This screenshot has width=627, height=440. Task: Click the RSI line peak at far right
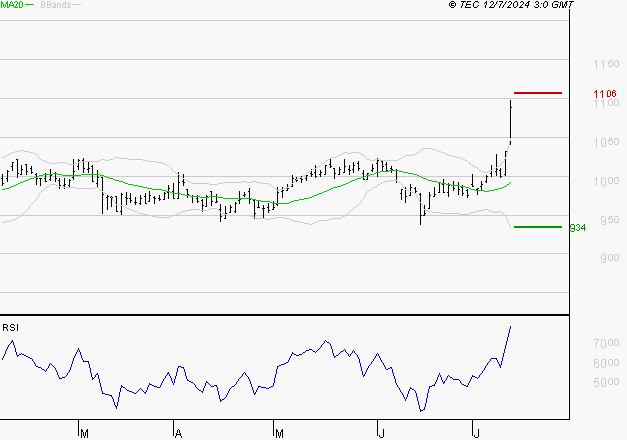[x=510, y=327]
